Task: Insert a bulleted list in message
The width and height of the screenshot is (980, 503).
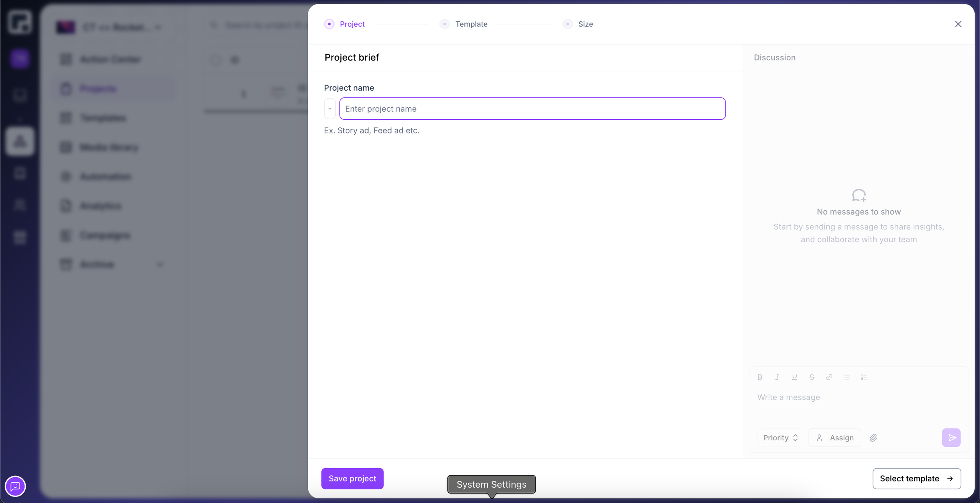Action: click(847, 377)
